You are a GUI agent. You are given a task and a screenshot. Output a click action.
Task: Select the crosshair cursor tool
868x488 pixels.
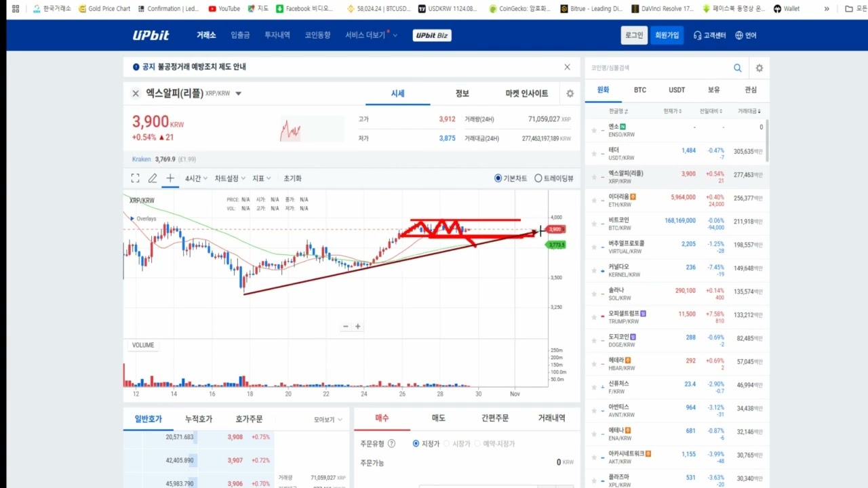(170, 178)
